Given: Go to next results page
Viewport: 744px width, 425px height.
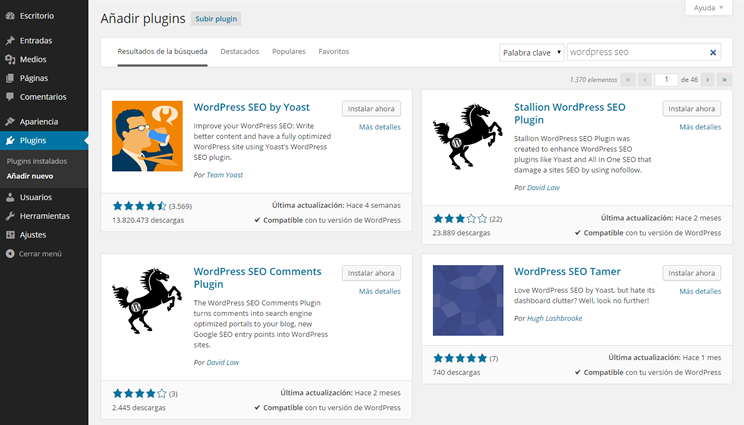Looking at the screenshot, I should coord(707,80).
